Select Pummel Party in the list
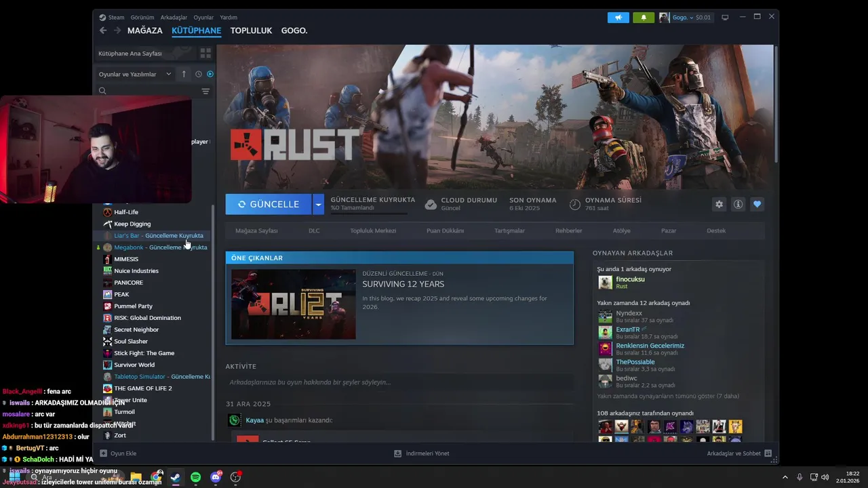 click(x=133, y=306)
